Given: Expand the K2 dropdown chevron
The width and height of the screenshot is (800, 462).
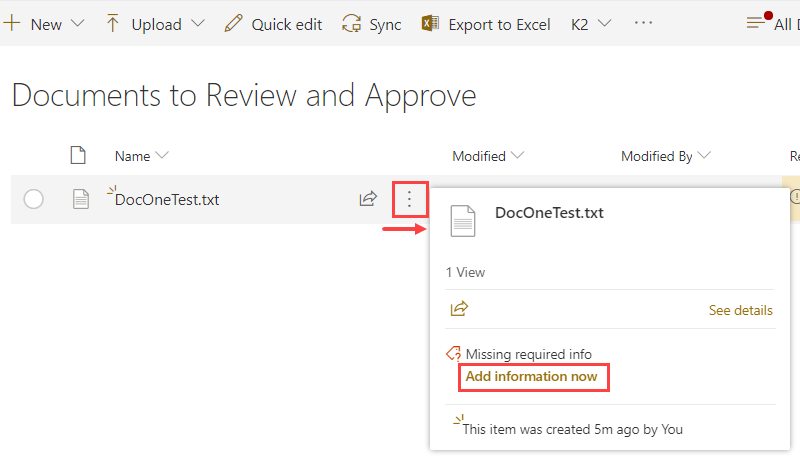Looking at the screenshot, I should [604, 23].
